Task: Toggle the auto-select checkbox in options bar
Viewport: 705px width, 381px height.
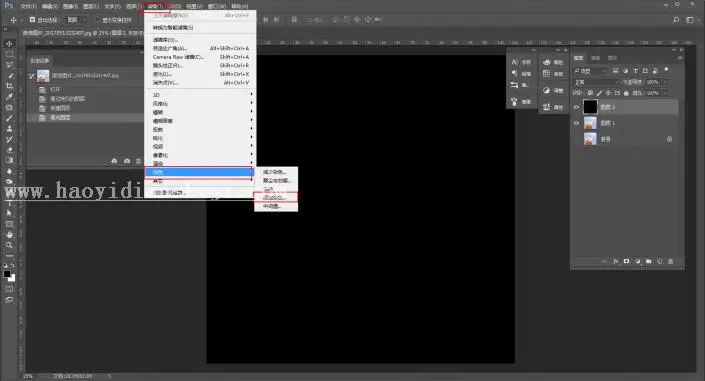Action: tap(32, 20)
